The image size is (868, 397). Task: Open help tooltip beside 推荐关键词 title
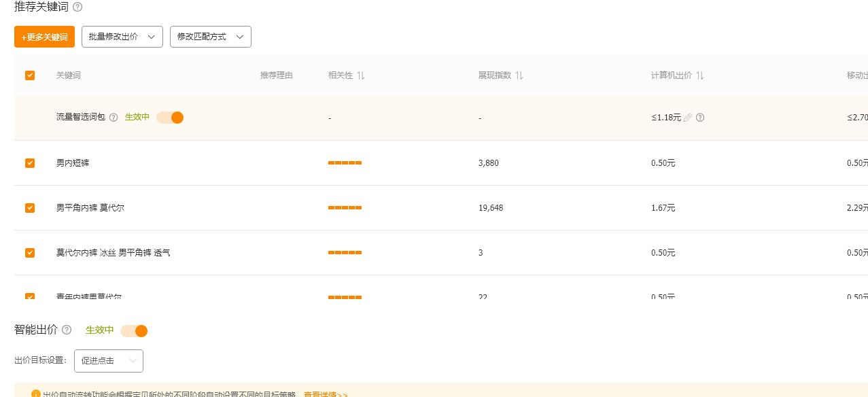[x=77, y=7]
